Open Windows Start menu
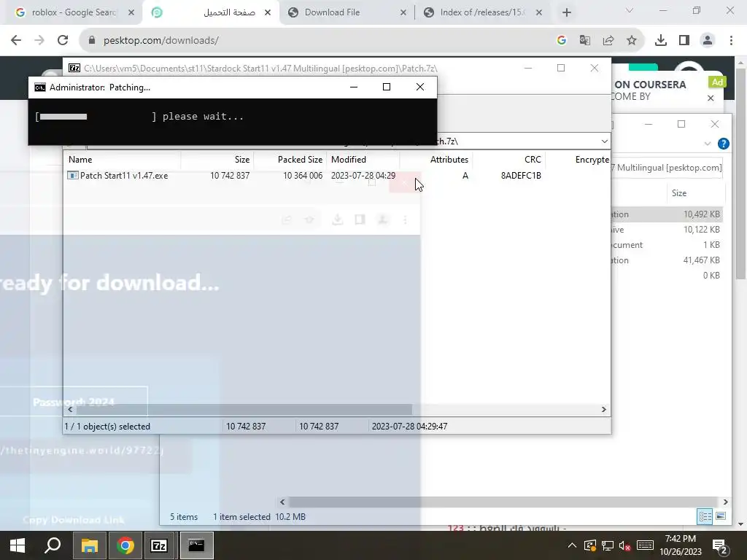This screenshot has height=560, width=747. click(18, 545)
